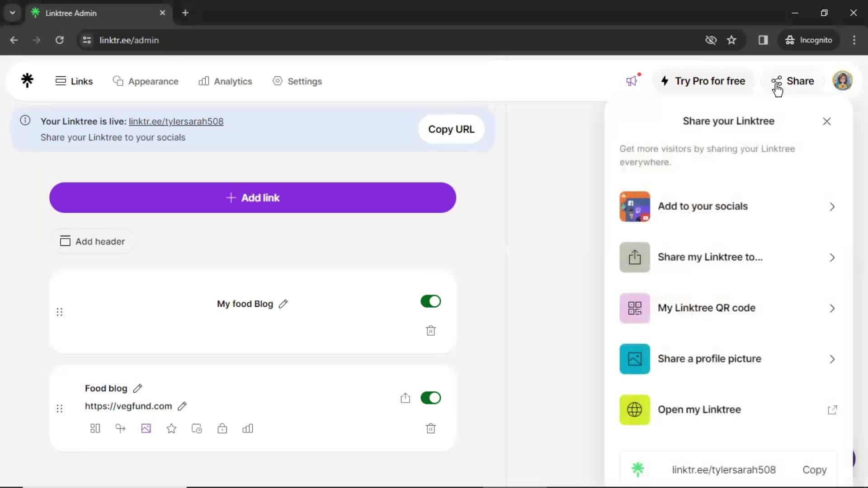Click the Add to your socials chevron
This screenshot has height=488, width=868.
[832, 206]
